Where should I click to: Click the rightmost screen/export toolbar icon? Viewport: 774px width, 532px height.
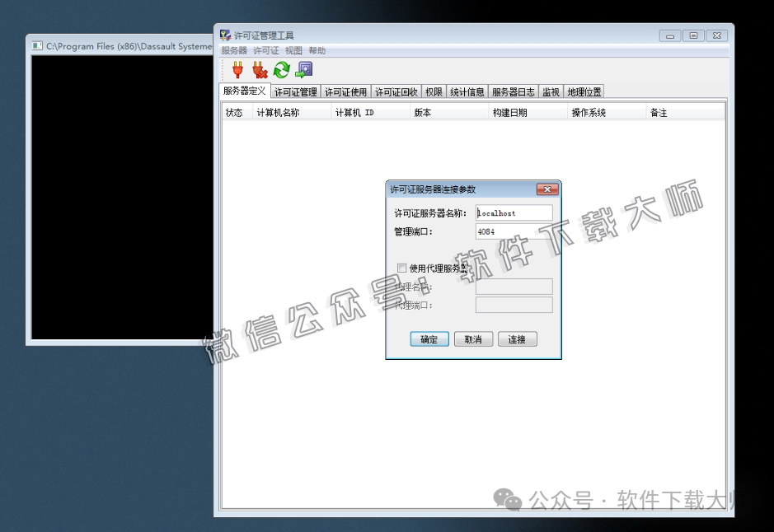pyautogui.click(x=303, y=70)
